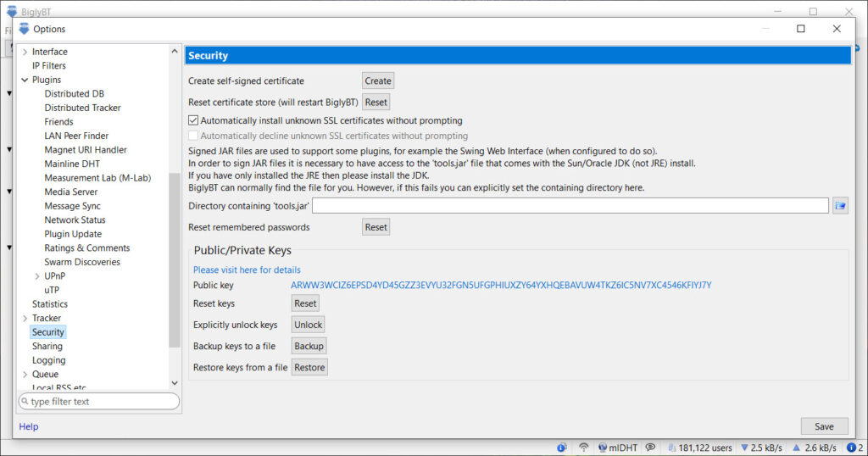Click Restore keys from a file button

pyautogui.click(x=309, y=367)
